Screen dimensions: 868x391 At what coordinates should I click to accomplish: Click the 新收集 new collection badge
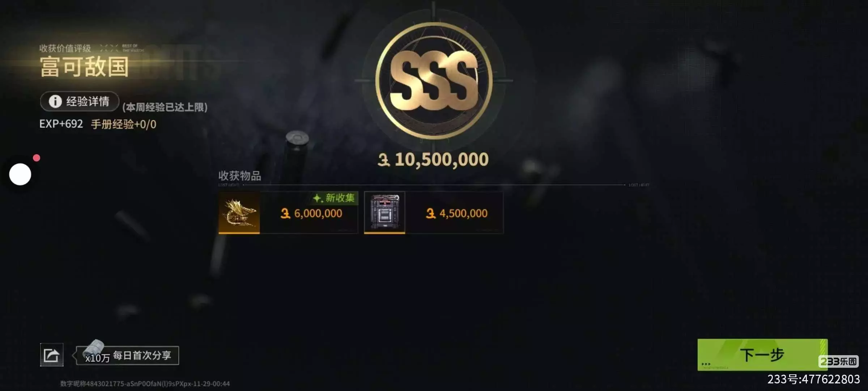pos(334,198)
